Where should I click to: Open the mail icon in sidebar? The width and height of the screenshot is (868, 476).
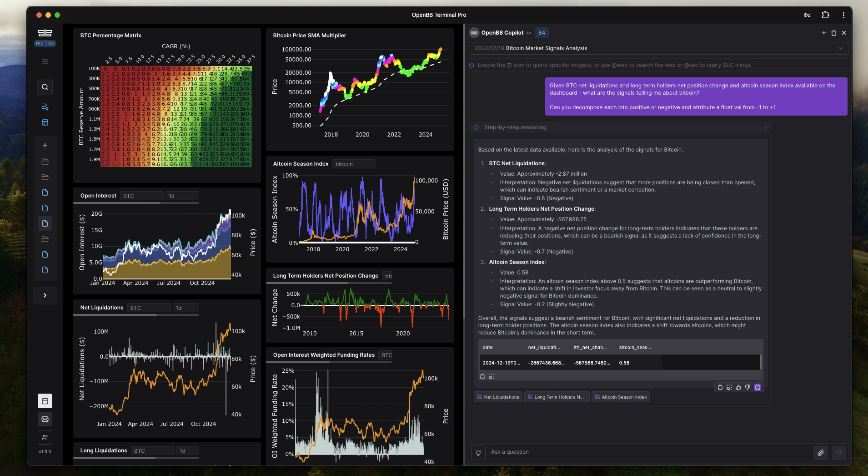point(45,419)
